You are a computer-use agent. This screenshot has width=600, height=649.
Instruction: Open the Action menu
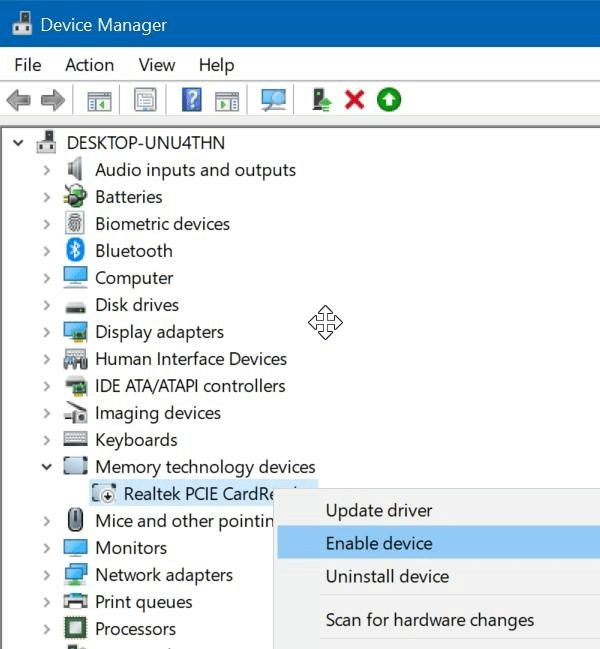point(89,65)
